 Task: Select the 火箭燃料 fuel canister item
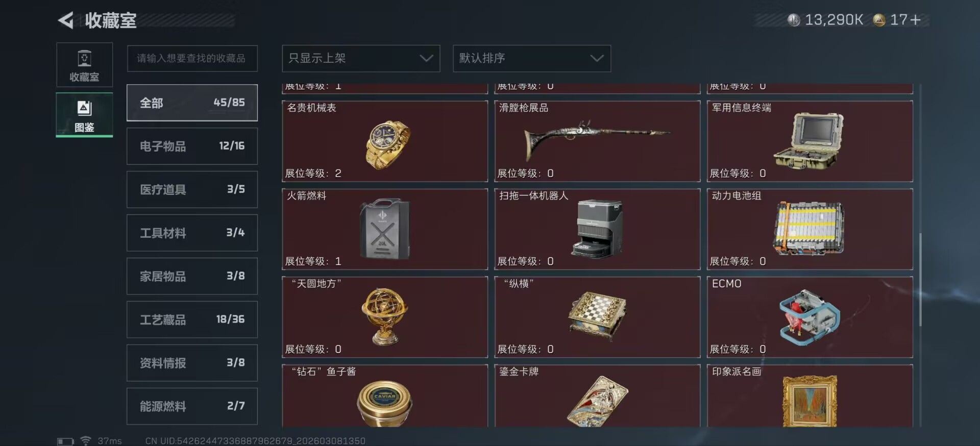click(x=385, y=229)
